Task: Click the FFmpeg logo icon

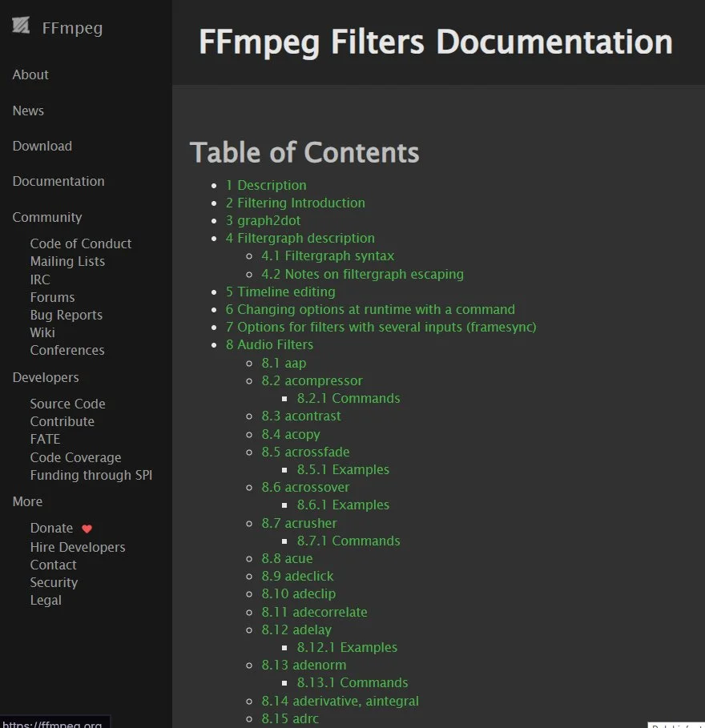Action: point(21,25)
